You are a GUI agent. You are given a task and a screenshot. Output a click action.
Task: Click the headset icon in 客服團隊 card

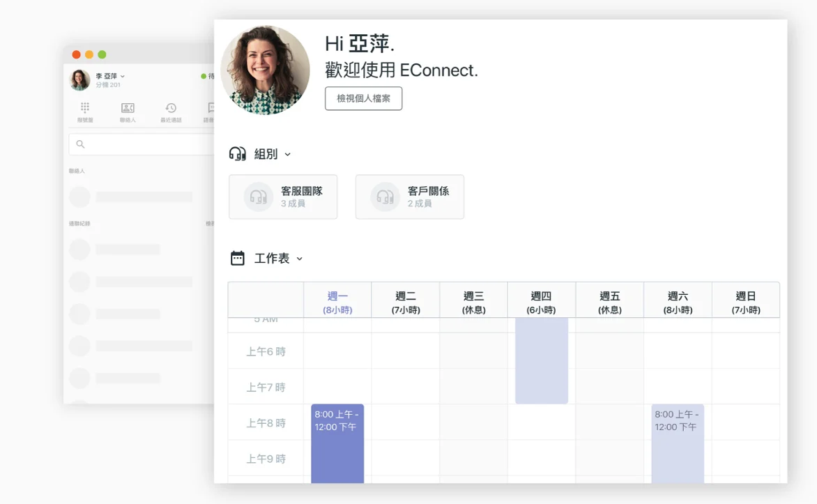click(259, 197)
